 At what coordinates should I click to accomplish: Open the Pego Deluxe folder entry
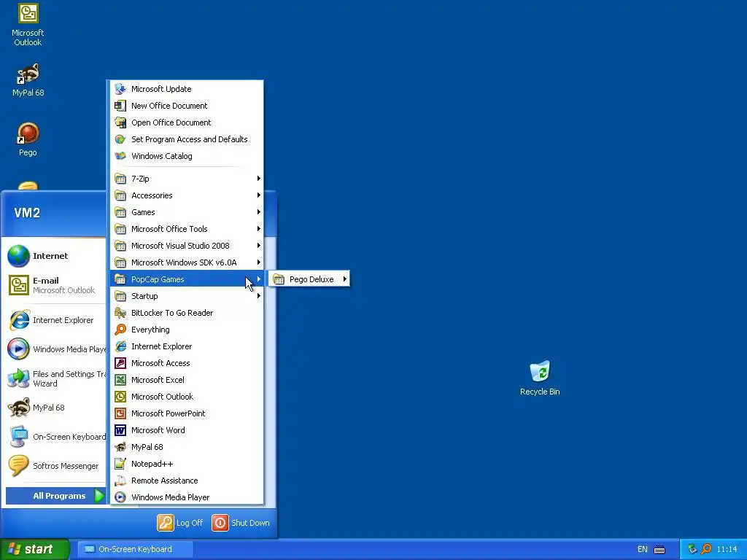309,279
